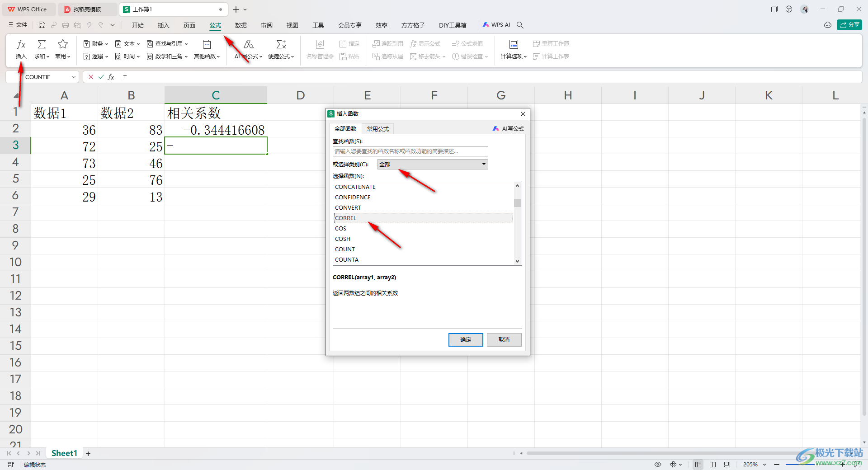
Task: Toggle normal view button in status bar
Action: click(x=698, y=464)
